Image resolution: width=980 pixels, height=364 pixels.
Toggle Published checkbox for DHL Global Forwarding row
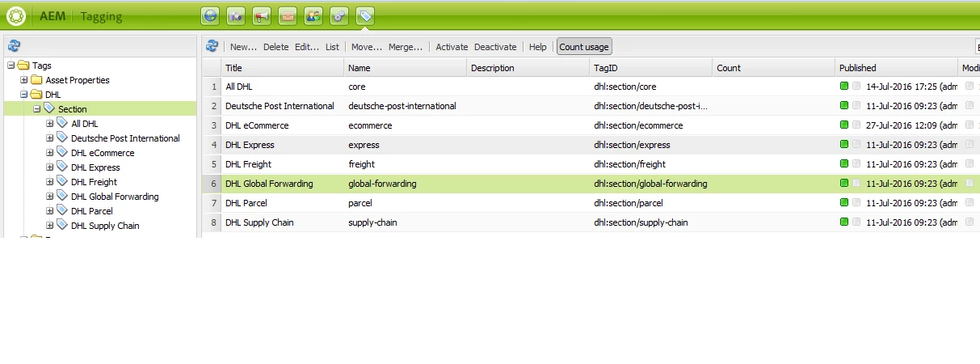click(856, 183)
